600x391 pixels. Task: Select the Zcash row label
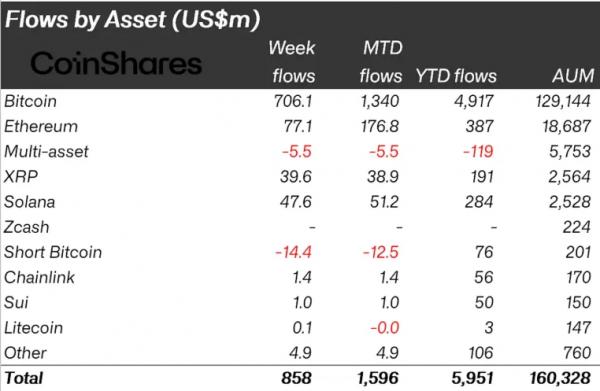click(x=26, y=227)
